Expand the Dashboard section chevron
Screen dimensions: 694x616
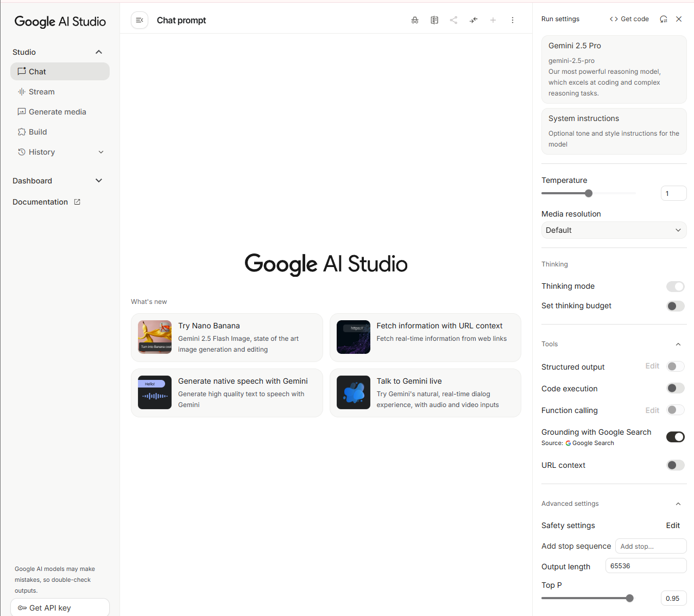click(x=99, y=181)
